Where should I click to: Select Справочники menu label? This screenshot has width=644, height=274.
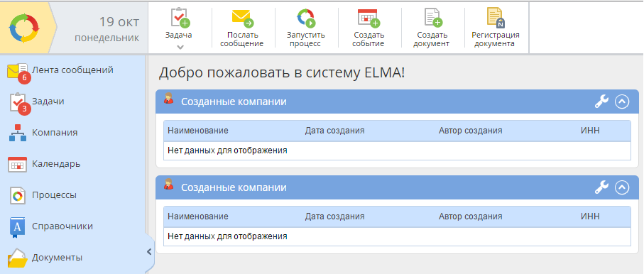(62, 226)
